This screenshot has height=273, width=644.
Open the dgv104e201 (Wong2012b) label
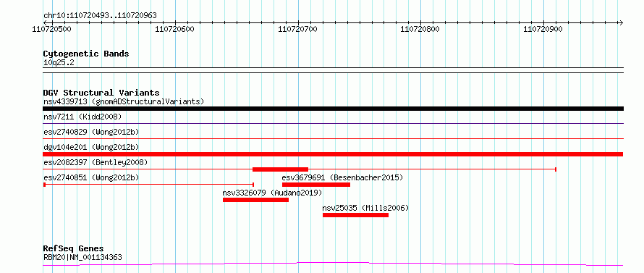click(91, 147)
